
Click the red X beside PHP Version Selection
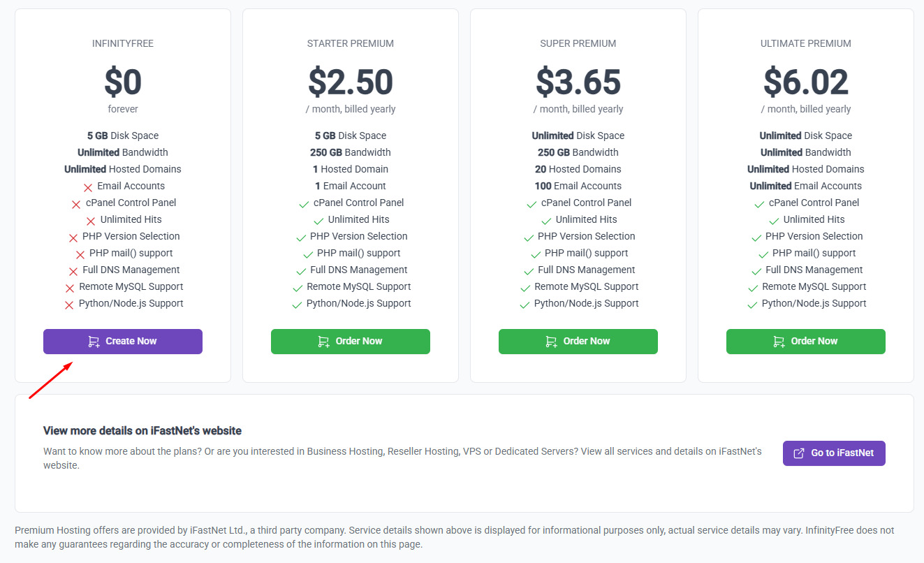pyautogui.click(x=73, y=237)
